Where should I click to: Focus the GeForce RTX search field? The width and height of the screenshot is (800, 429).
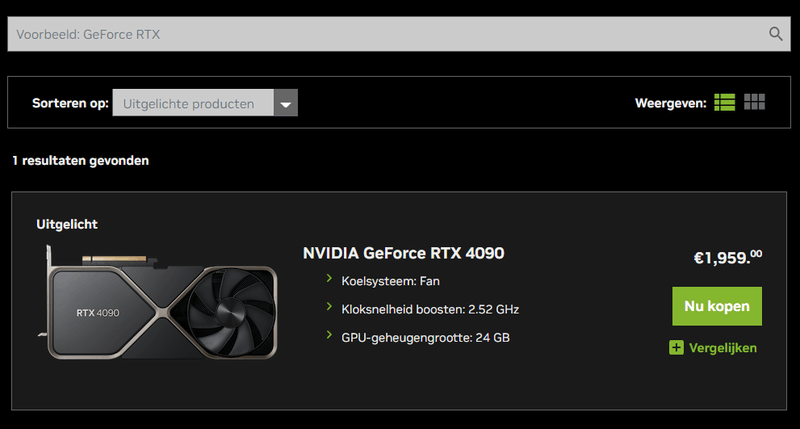click(380, 34)
